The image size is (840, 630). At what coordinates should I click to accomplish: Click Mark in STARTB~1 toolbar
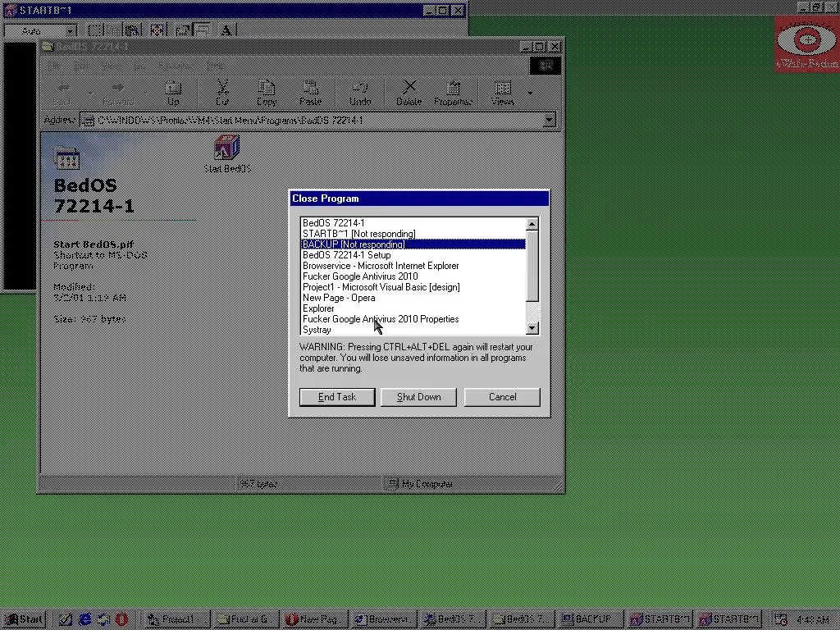96,30
